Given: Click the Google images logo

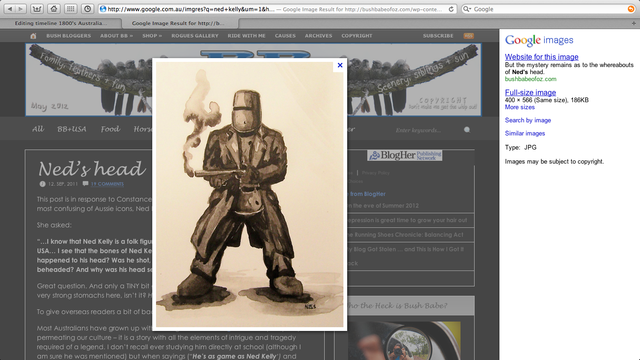Looking at the screenshot, I should tap(539, 40).
